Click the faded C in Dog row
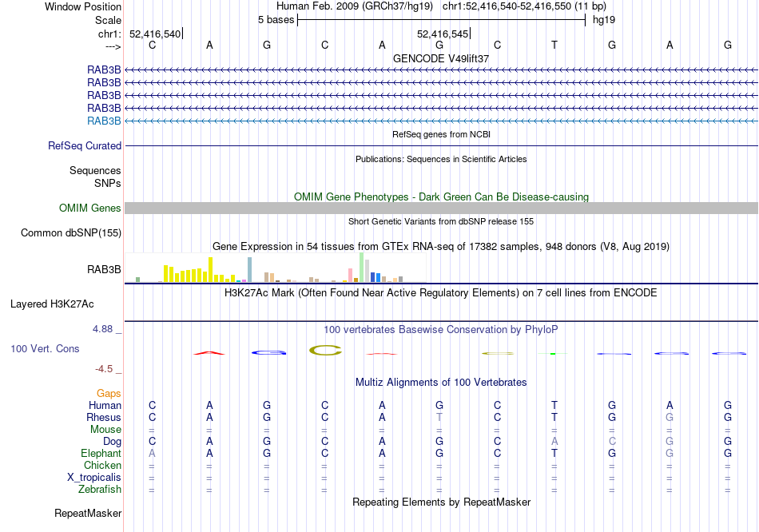The height and width of the screenshot is (532, 759). point(612,442)
